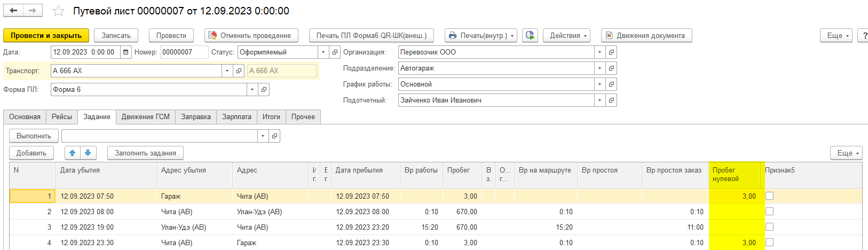Add document to favorites with star icon
This screenshot has height=250, width=868.
58,11
